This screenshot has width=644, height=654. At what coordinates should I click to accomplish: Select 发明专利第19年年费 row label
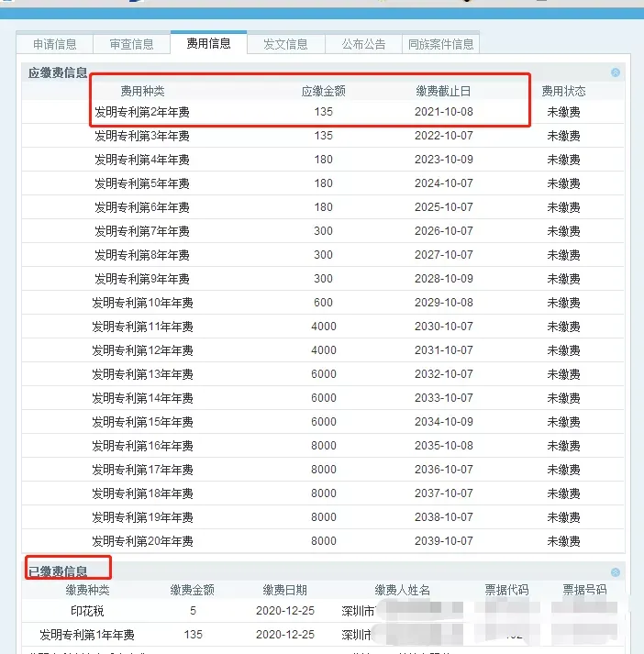(142, 516)
